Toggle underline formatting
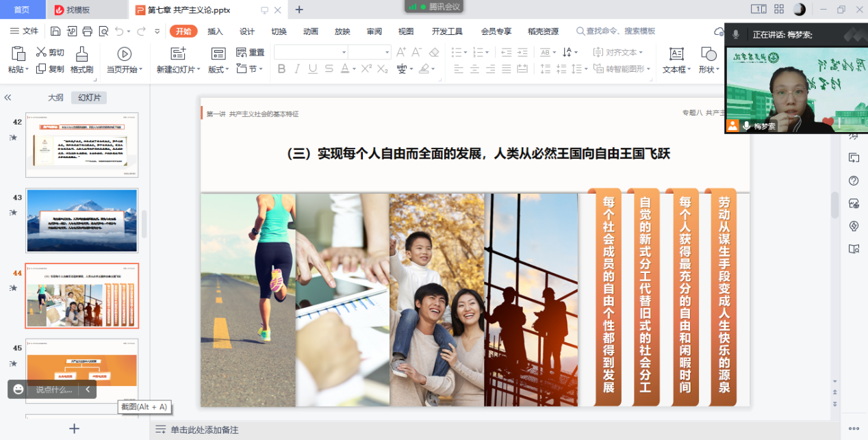Screen dimensions: 868x440 [313, 68]
